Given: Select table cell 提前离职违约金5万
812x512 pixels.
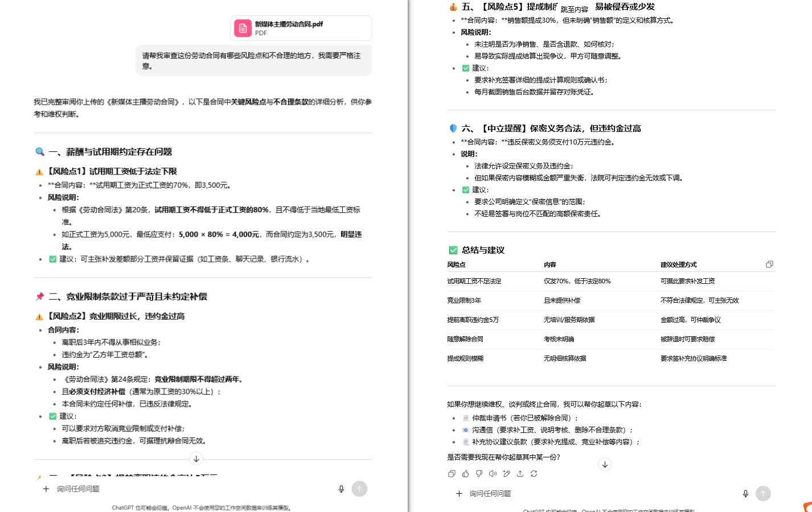Looking at the screenshot, I should [473, 320].
